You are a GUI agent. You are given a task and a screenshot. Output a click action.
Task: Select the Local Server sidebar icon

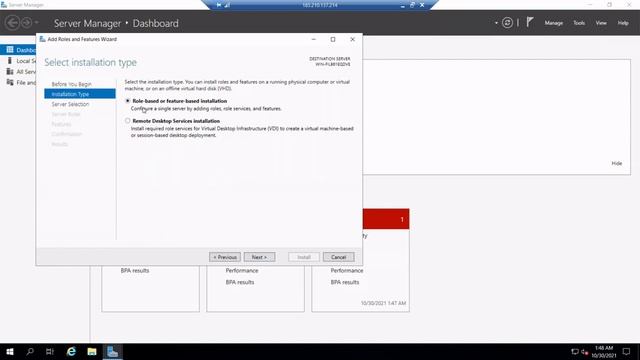click(x=10, y=60)
